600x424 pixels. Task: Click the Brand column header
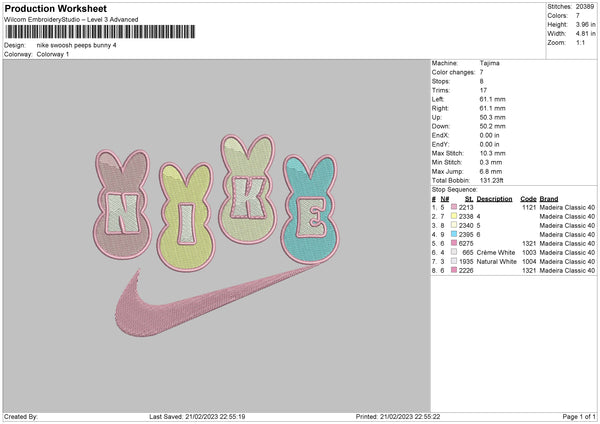549,198
